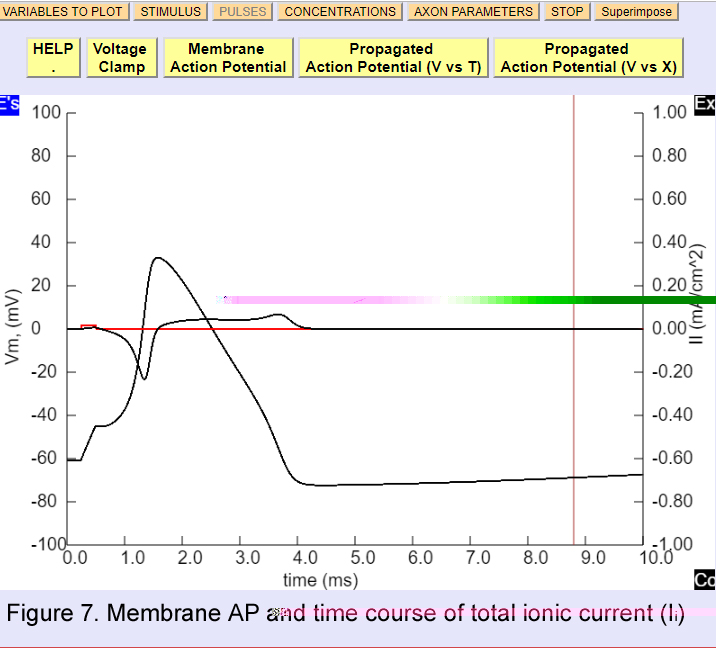The image size is (716, 648).
Task: Open the VARIABLES TO PLOT panel
Action: pos(63,12)
